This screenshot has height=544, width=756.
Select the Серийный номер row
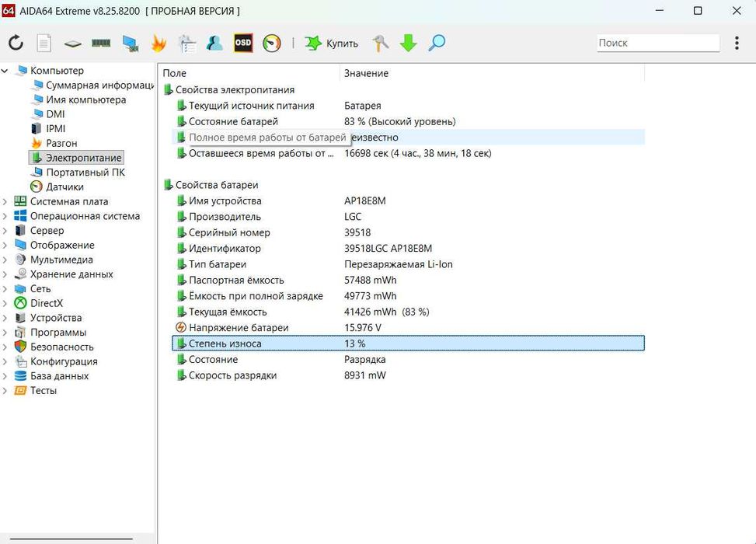tap(408, 232)
